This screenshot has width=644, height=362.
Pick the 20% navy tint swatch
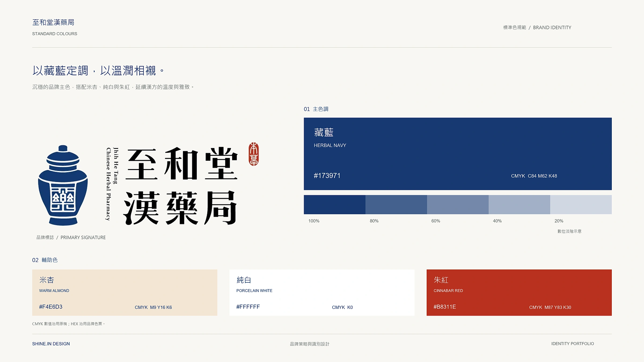click(x=581, y=205)
